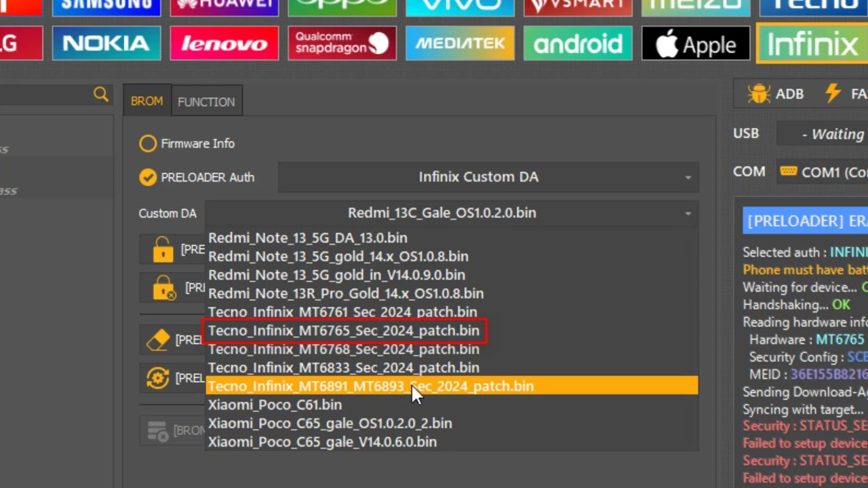Select the Android brand tile

click(x=578, y=43)
